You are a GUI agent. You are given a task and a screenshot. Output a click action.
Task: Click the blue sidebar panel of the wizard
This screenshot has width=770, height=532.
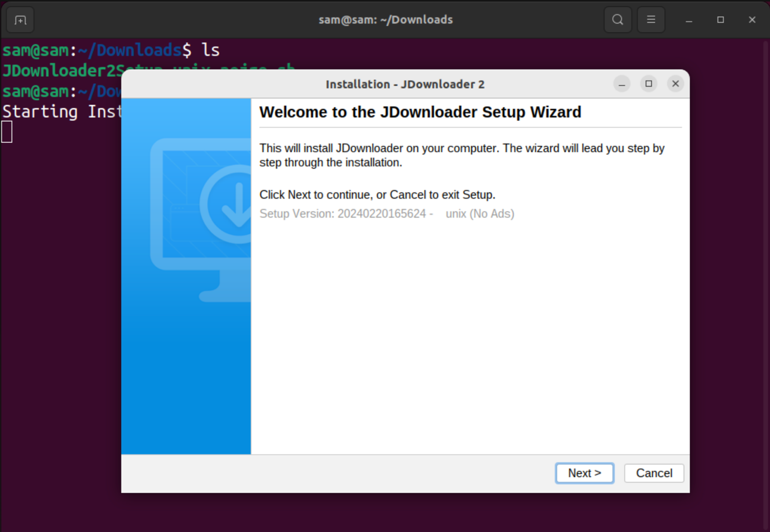pyautogui.click(x=186, y=362)
